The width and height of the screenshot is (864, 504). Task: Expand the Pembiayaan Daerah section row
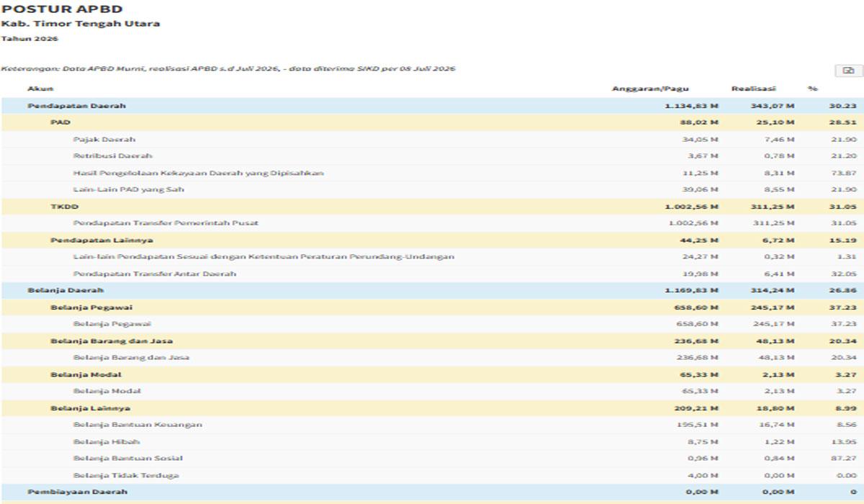(432, 492)
